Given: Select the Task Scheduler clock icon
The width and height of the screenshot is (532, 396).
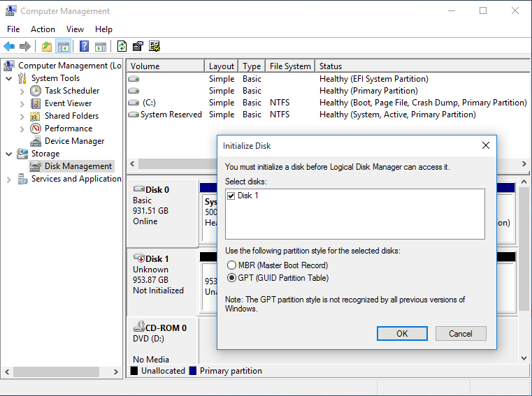Looking at the screenshot, I should click(36, 91).
